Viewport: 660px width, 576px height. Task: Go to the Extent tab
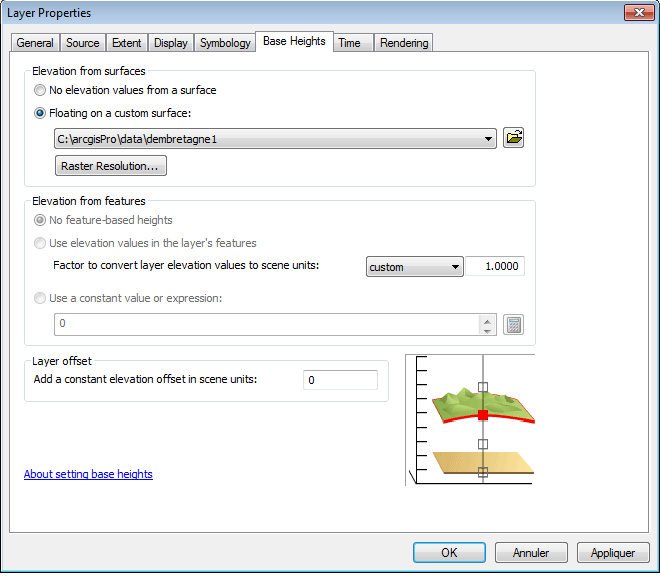point(127,43)
